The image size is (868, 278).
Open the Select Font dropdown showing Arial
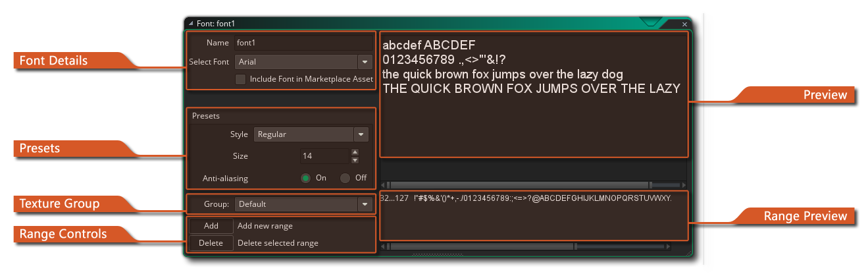pyautogui.click(x=365, y=62)
